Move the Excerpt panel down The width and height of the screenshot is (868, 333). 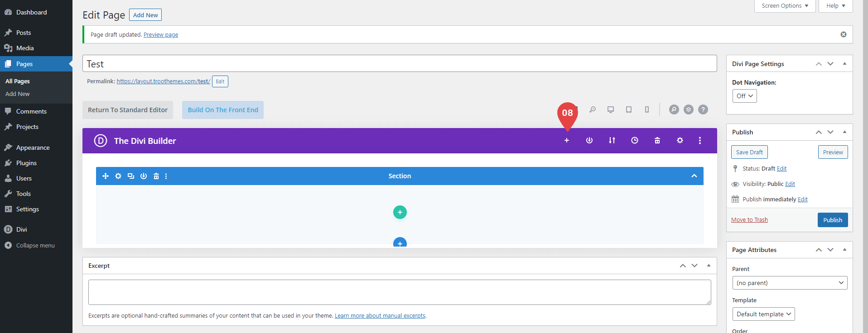[694, 266]
